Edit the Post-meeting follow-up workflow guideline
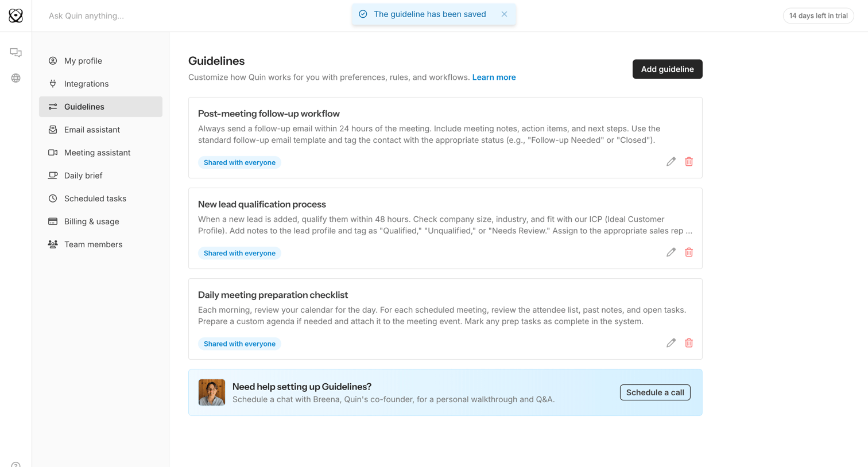The width and height of the screenshot is (868, 467). pos(671,162)
